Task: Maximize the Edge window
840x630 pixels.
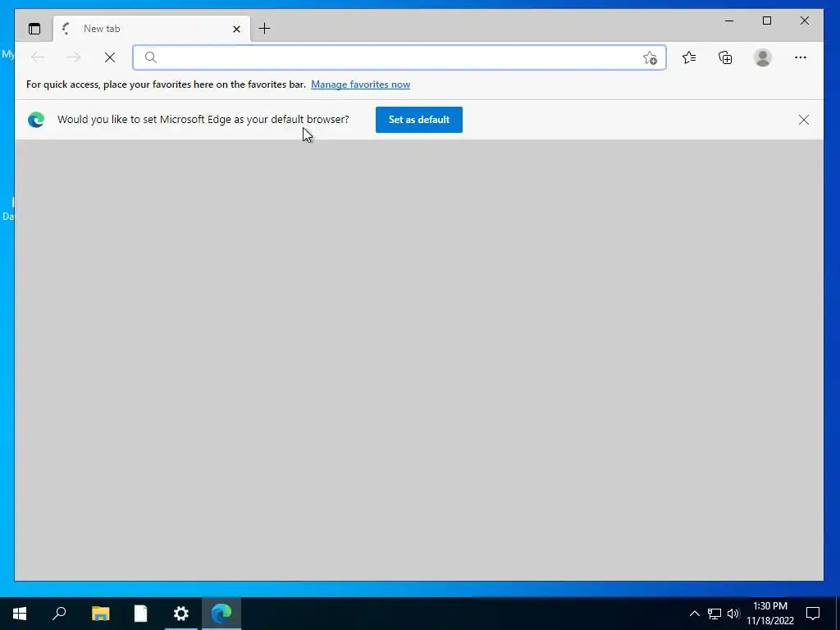Action: (767, 21)
